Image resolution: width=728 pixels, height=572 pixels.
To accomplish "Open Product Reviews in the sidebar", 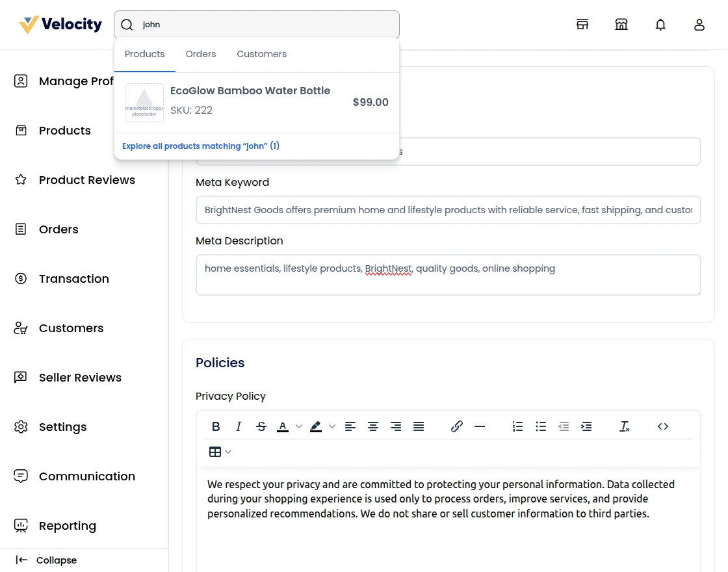I will coord(86,180).
